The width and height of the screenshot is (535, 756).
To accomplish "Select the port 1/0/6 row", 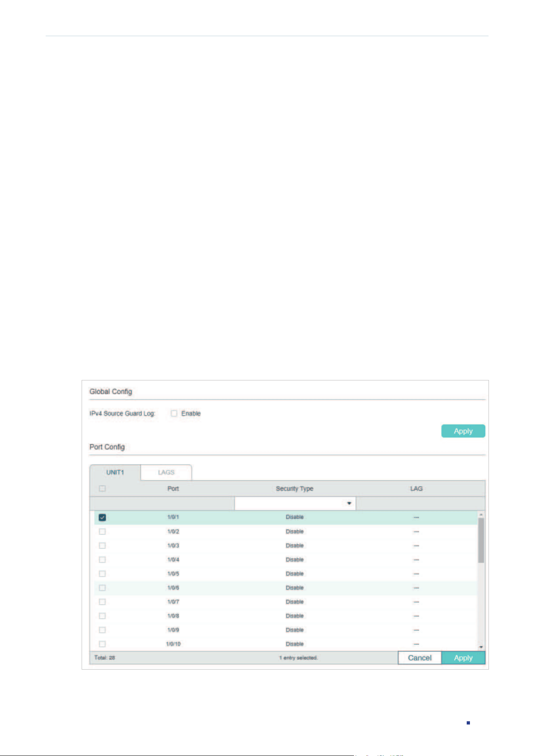I will (286, 588).
